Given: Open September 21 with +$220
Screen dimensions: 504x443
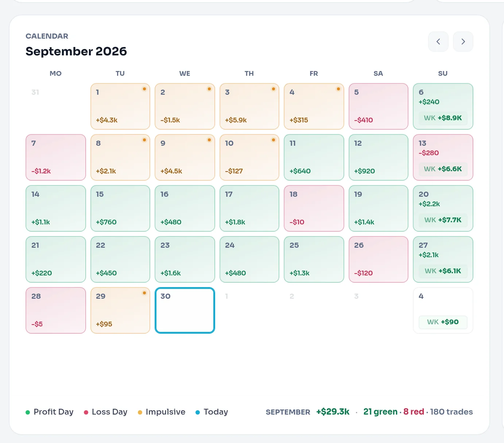Looking at the screenshot, I should (x=56, y=259).
